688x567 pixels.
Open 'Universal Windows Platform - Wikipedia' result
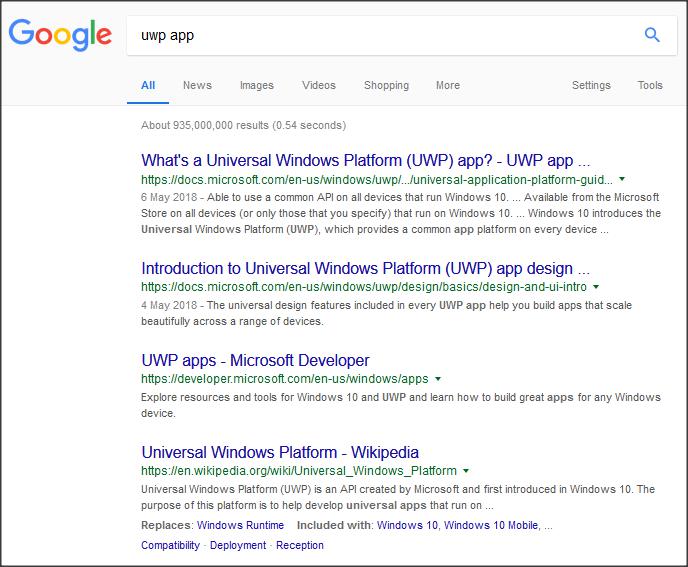coord(280,452)
